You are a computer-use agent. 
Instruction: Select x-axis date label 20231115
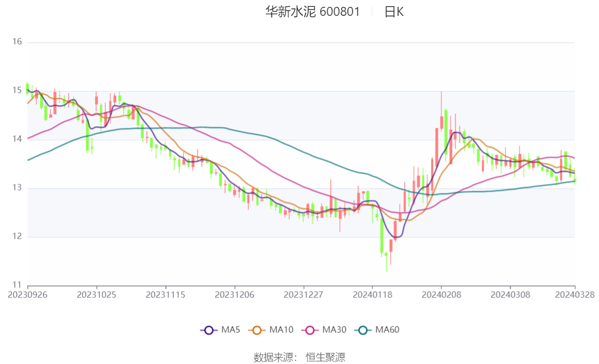pos(165,295)
